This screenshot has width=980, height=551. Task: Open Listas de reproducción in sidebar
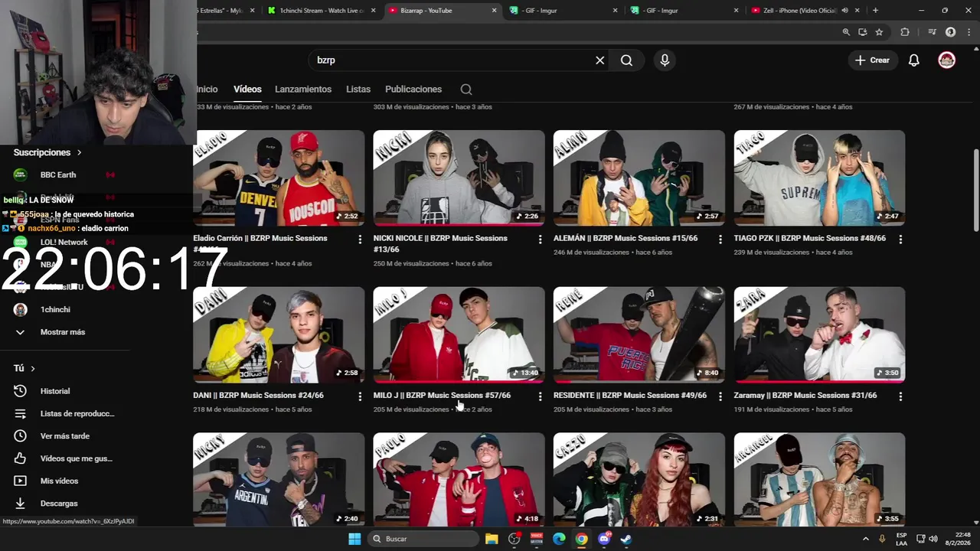click(x=77, y=414)
